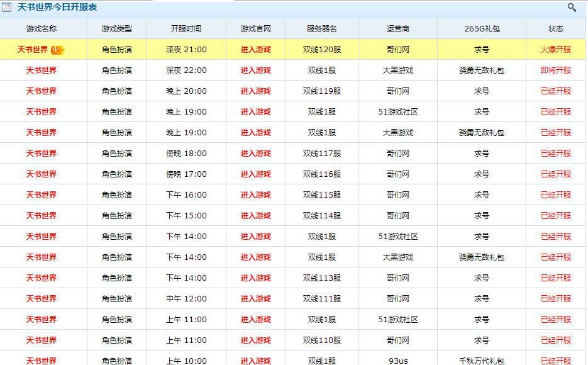
Task: Click 角色扮演 type in the 双线120服 row
Action: pos(116,50)
